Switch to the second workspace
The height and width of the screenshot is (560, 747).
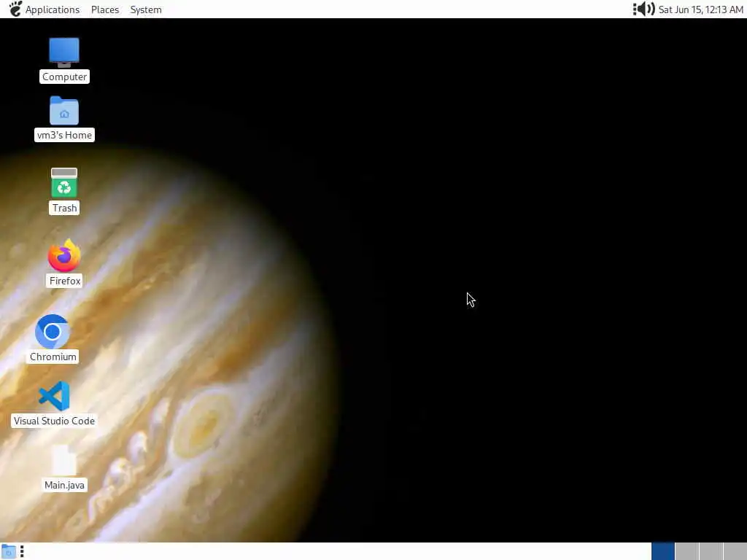[687, 551]
